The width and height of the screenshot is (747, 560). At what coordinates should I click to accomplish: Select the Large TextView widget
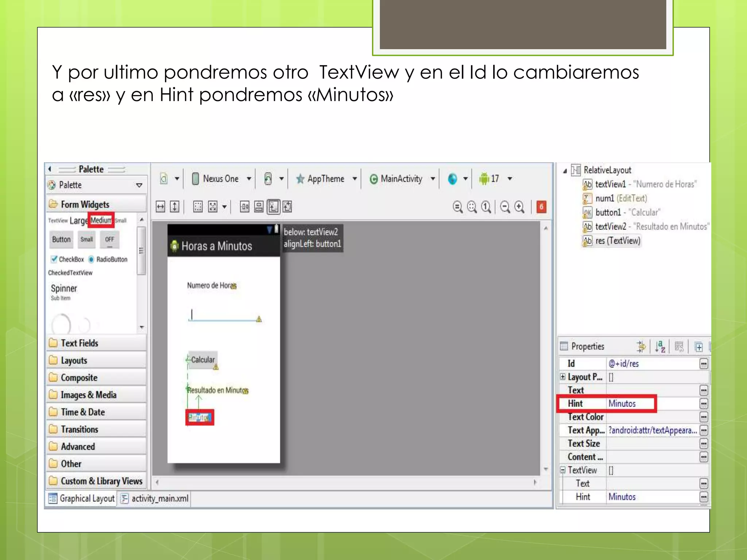(78, 221)
